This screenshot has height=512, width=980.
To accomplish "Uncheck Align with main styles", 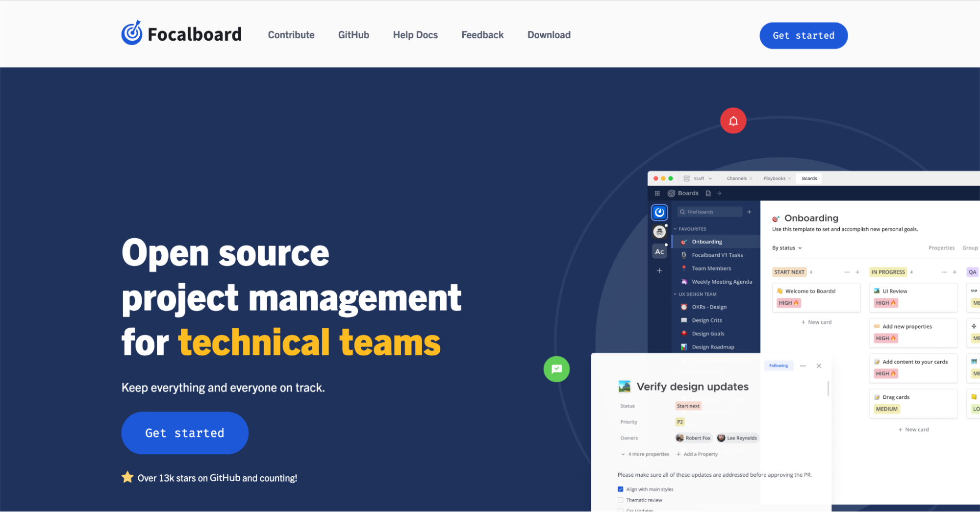I will point(620,488).
